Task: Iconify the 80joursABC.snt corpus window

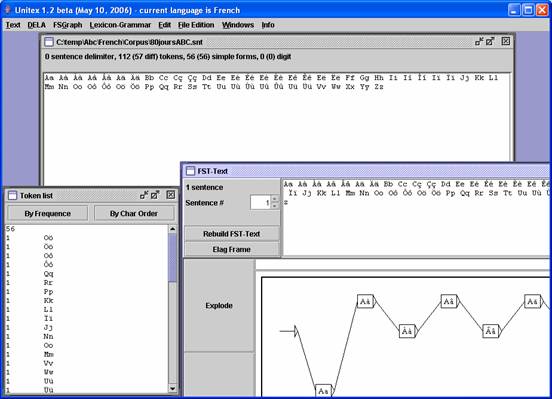Action: click(479, 42)
